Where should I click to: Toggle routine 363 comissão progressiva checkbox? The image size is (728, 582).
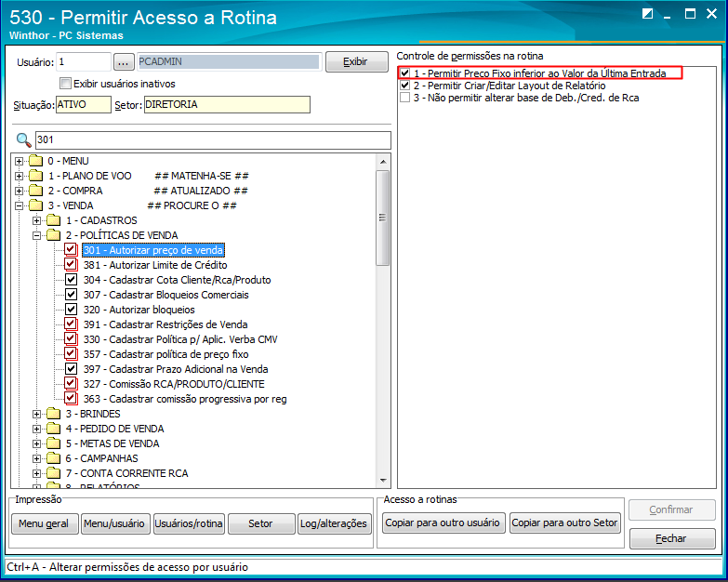point(71,398)
